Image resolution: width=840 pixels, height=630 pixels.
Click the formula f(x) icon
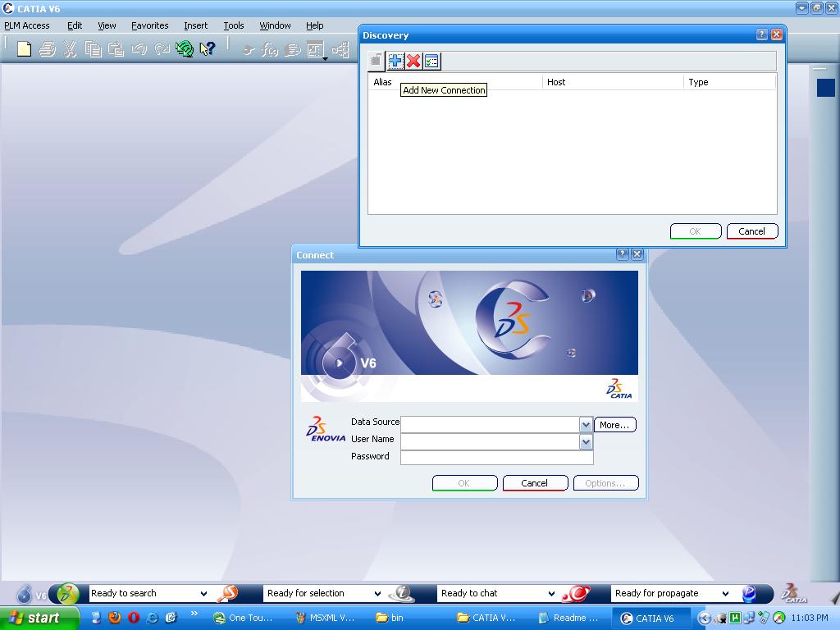[269, 50]
